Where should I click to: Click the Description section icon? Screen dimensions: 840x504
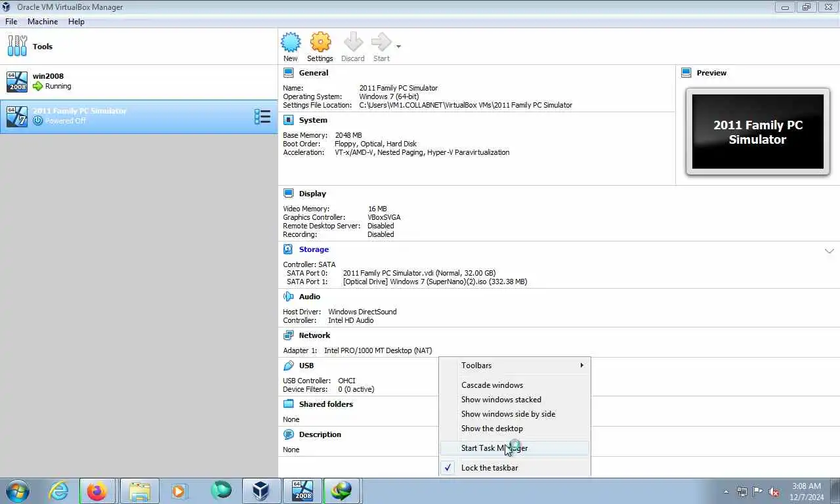(x=289, y=434)
